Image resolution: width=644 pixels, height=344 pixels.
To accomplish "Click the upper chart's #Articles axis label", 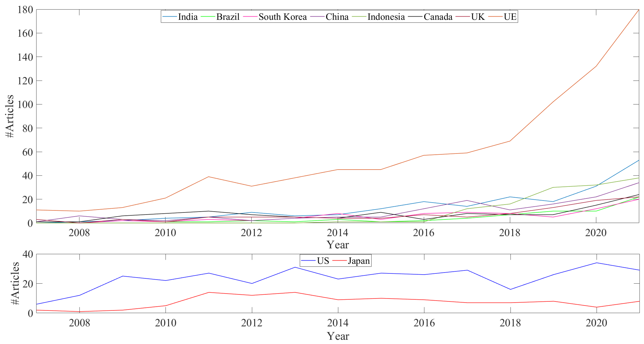I will (x=9, y=116).
